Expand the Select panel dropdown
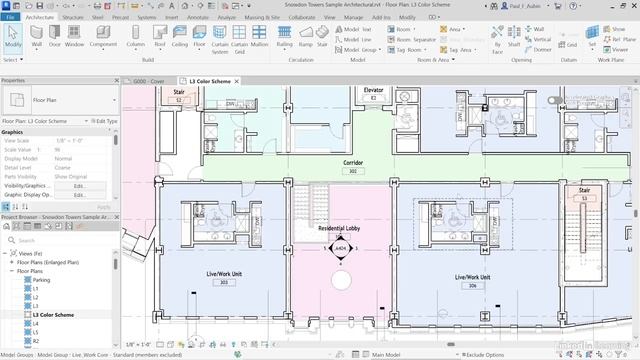 point(13,60)
